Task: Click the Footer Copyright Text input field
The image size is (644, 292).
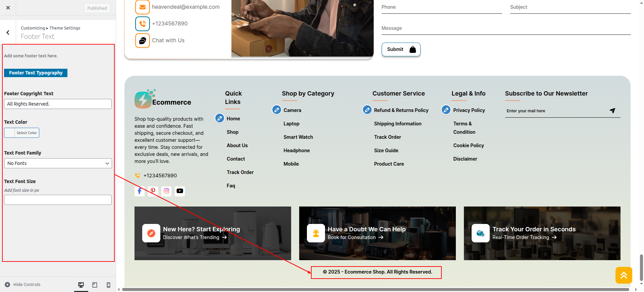Action: pos(58,104)
